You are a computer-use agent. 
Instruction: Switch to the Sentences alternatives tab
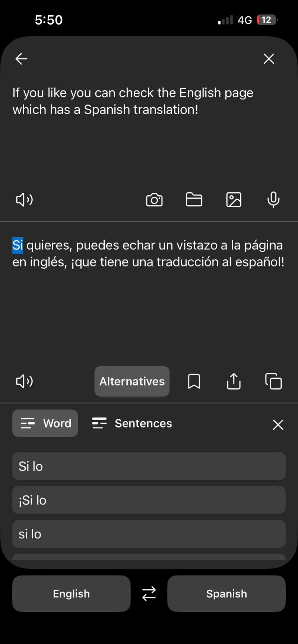coord(132,423)
